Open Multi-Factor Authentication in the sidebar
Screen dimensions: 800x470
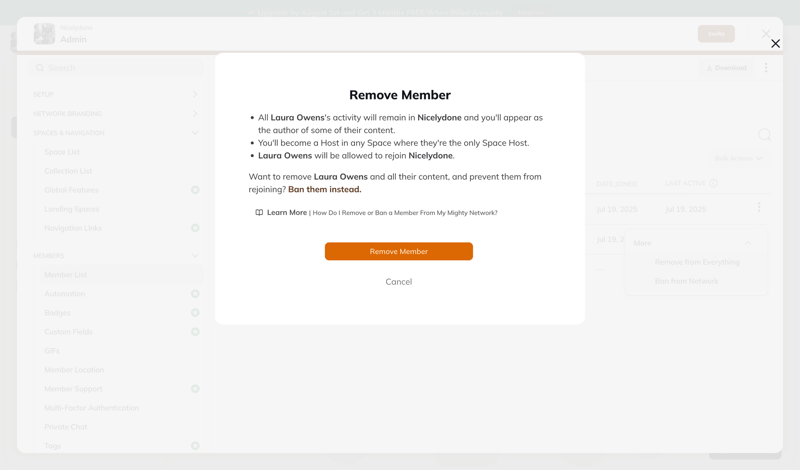coord(91,408)
